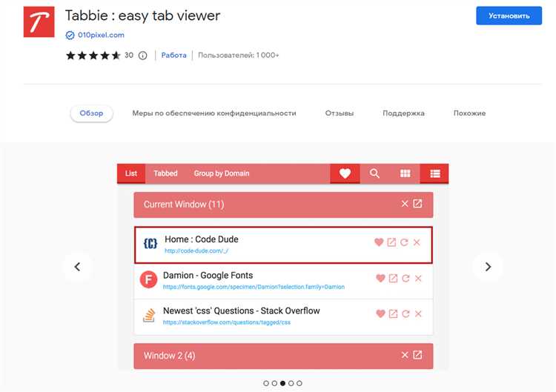This screenshot has height=392, width=556.
Task: Select the first carousel dot
Action: 266,383
